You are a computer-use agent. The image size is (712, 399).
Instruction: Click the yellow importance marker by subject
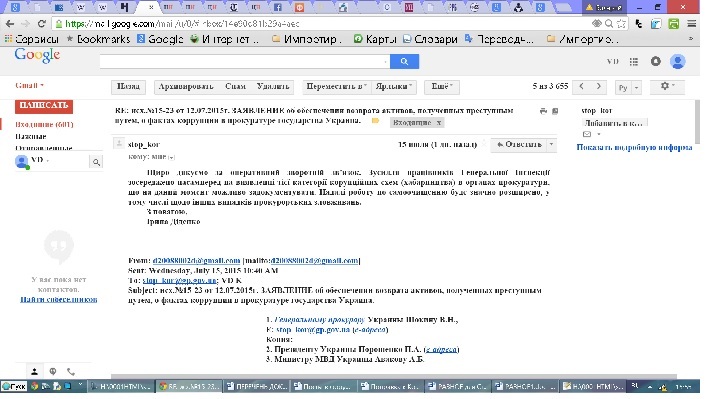pyautogui.click(x=375, y=121)
